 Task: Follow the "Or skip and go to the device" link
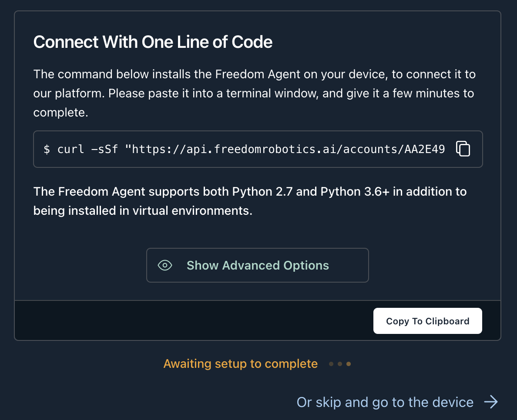(x=385, y=402)
